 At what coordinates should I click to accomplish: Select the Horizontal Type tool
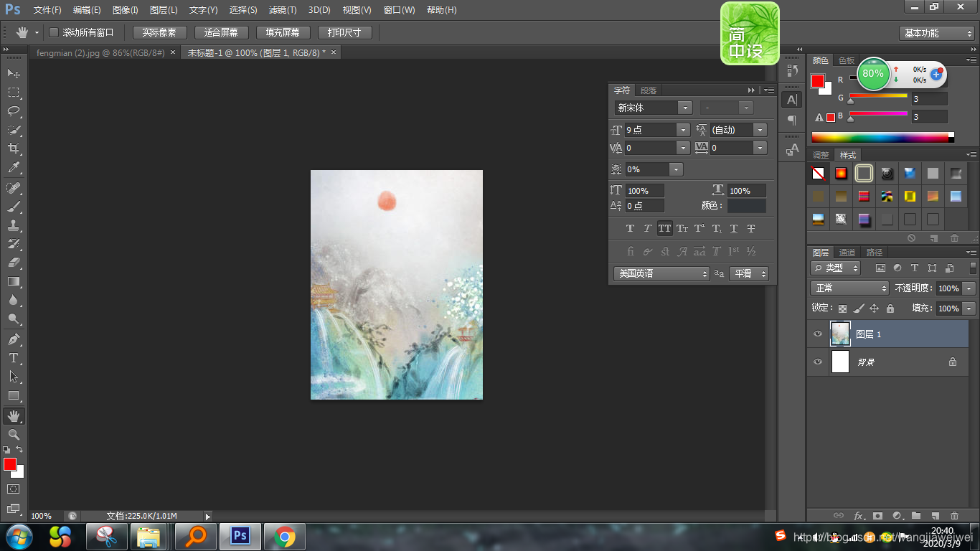14,357
